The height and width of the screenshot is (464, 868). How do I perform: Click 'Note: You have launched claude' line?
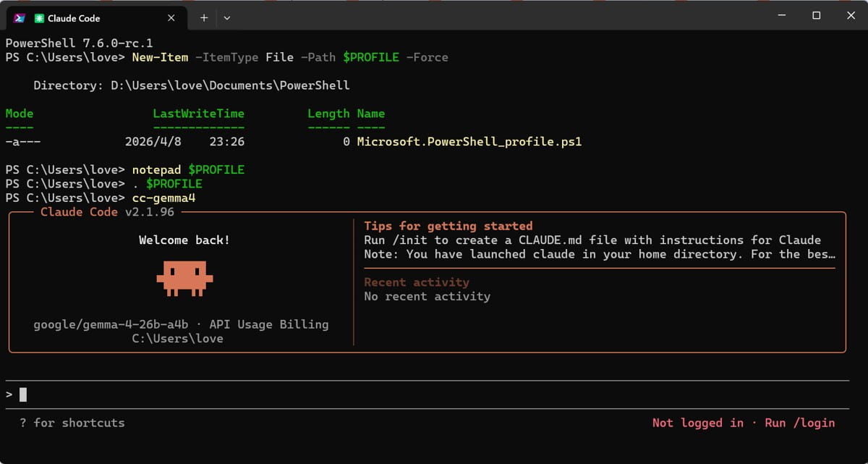[600, 254]
